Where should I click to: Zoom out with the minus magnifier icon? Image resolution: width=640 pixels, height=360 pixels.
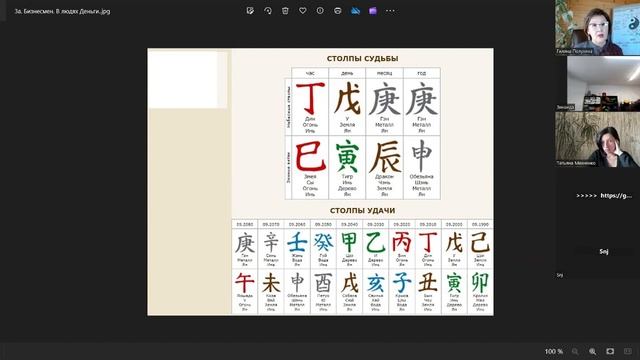575,351
